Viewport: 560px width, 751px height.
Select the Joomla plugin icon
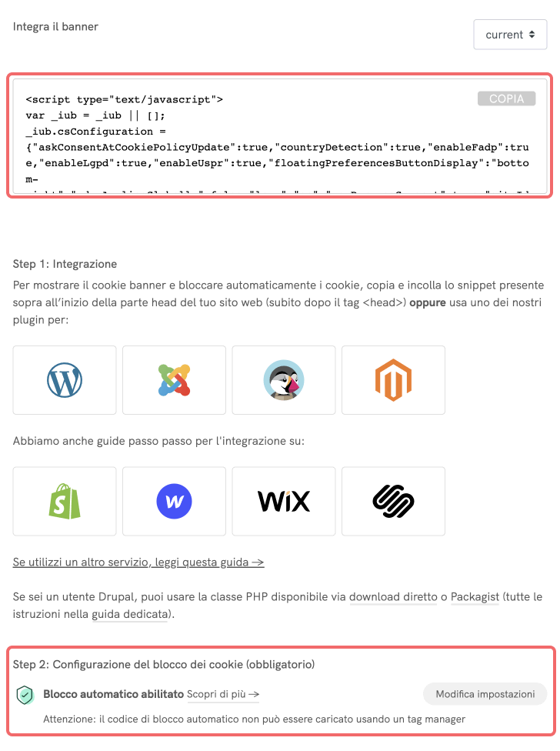(174, 380)
